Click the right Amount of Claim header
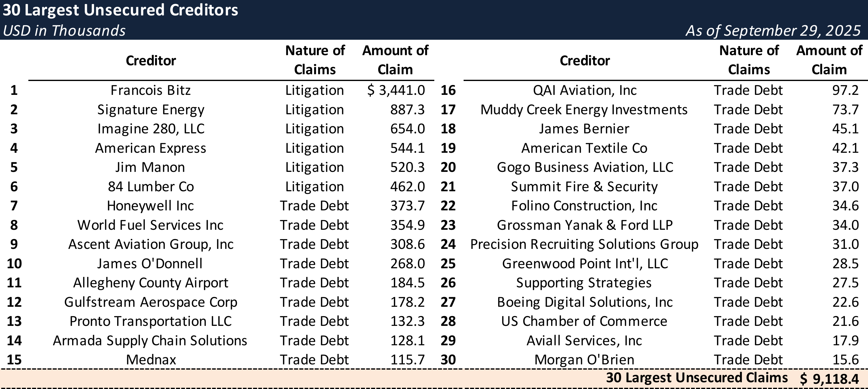Screen dimensions: 868x389 [829, 60]
